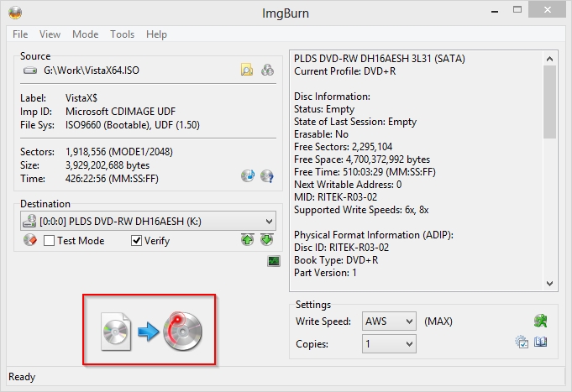The width and height of the screenshot is (572, 392).
Task: Click the Free Sectors: 2,295,104 line
Action: [x=343, y=147]
